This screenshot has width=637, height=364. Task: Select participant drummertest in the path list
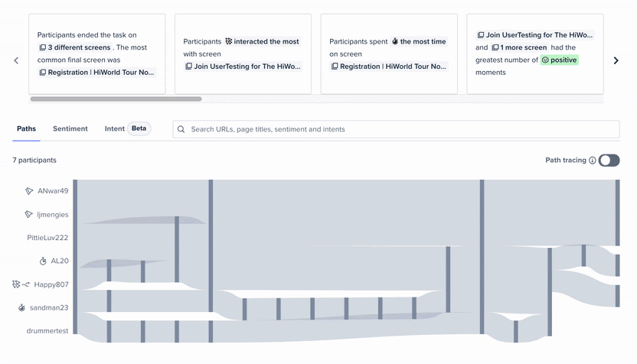click(48, 330)
